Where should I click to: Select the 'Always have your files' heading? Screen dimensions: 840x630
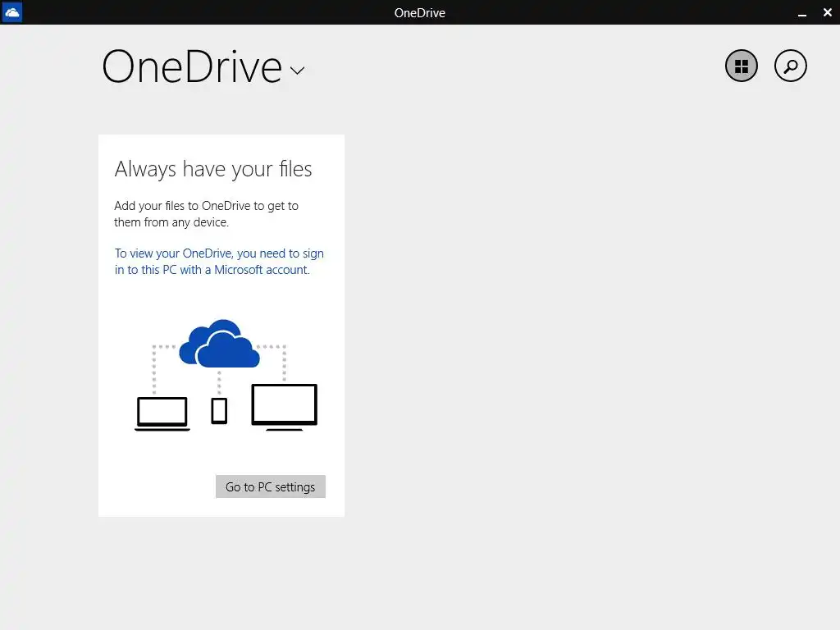(213, 169)
